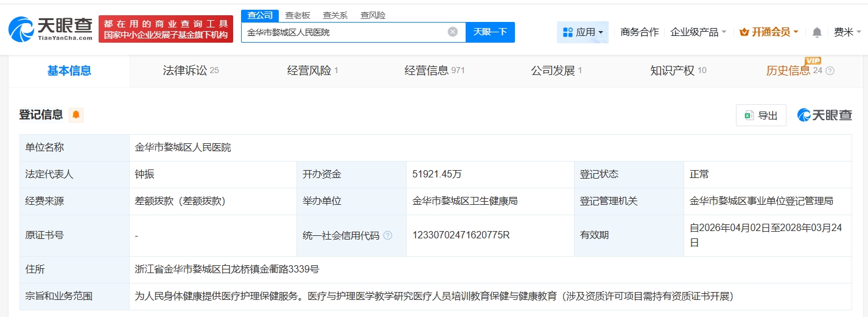Click the crown icon beside 开通会员
Screen dimensions: 868x317
[744, 32]
